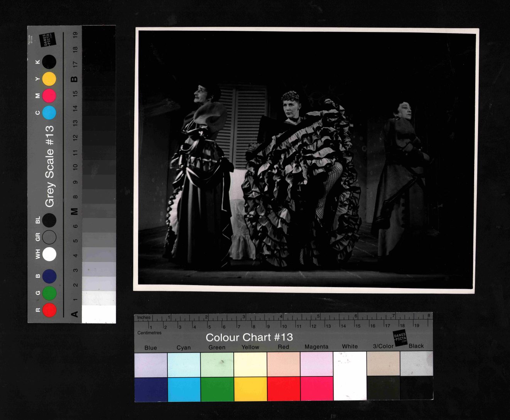
Task: Click the Danes-Picta logo on Colour Chart
Action: tap(400, 338)
